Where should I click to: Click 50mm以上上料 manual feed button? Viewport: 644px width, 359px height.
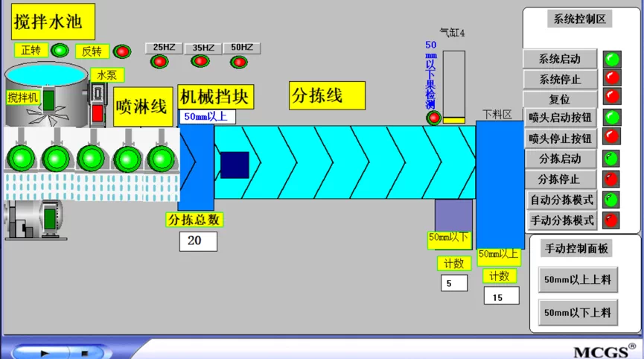(x=578, y=280)
